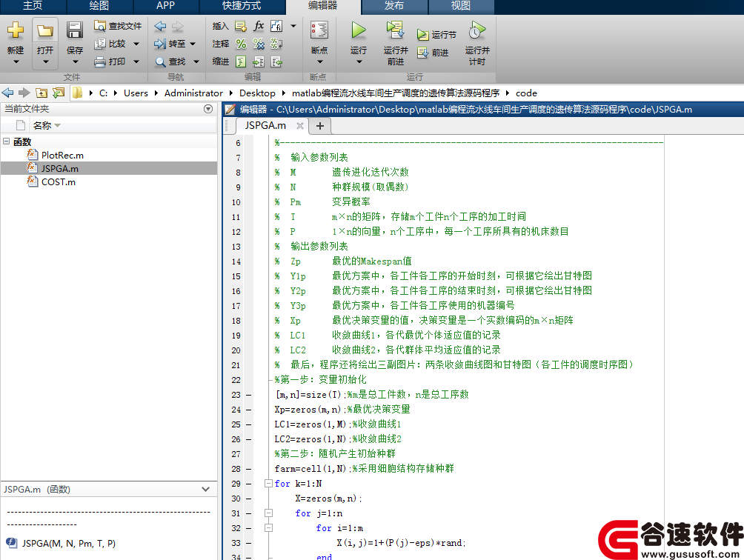Click Run Section (运行节)
This screenshot has width=744, height=560.
(436, 35)
